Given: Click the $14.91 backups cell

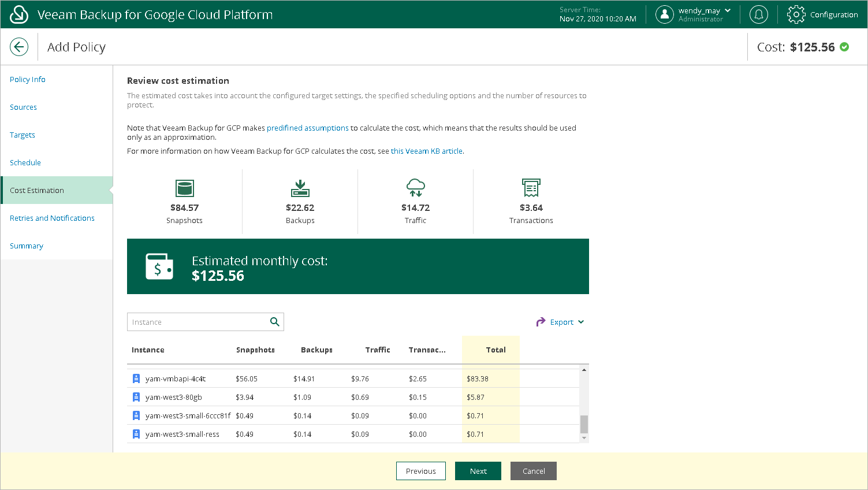Looking at the screenshot, I should click(x=304, y=378).
